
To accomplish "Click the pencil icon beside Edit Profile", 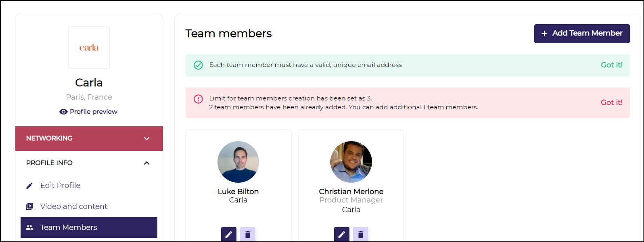I will point(29,186).
